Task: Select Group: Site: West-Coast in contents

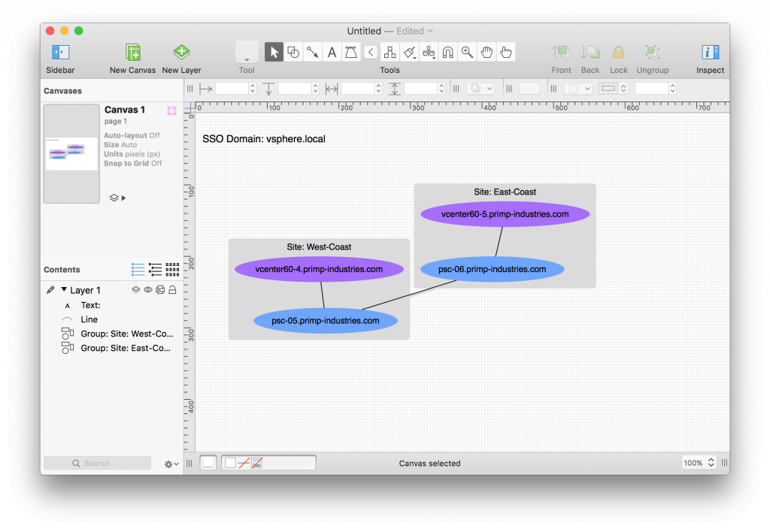Action: (126, 333)
